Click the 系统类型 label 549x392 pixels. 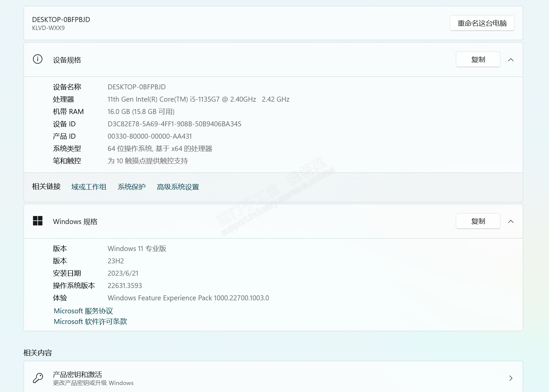67,149
